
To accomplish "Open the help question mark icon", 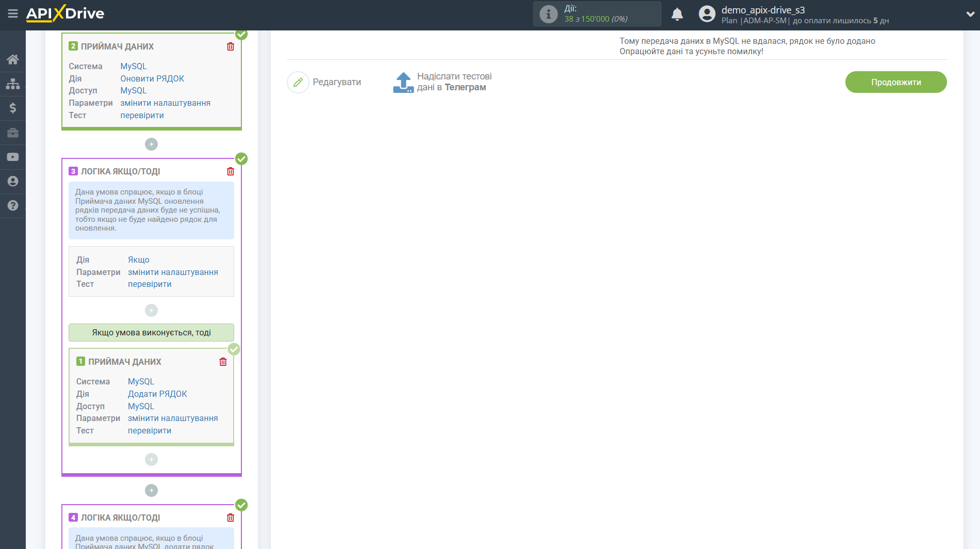I will 13,205.
